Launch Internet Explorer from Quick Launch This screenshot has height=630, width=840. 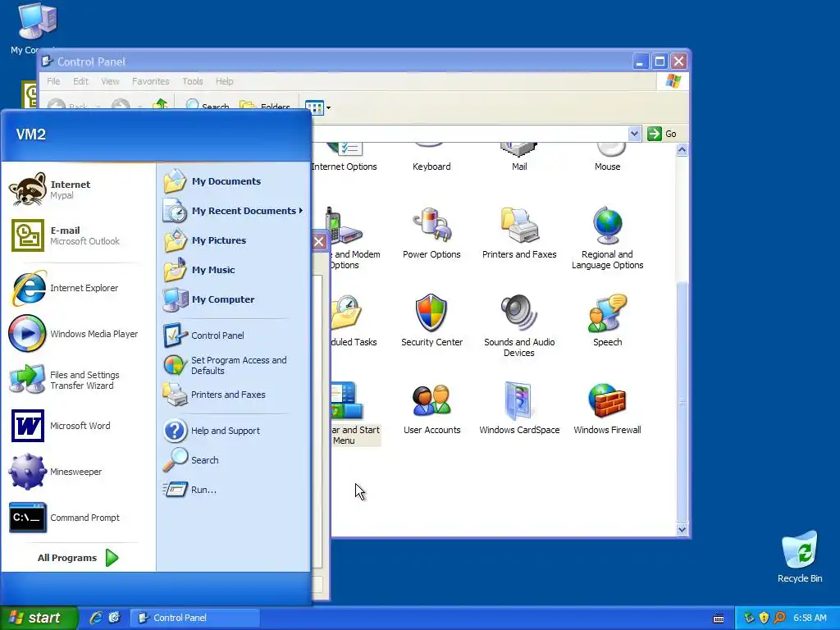click(95, 618)
